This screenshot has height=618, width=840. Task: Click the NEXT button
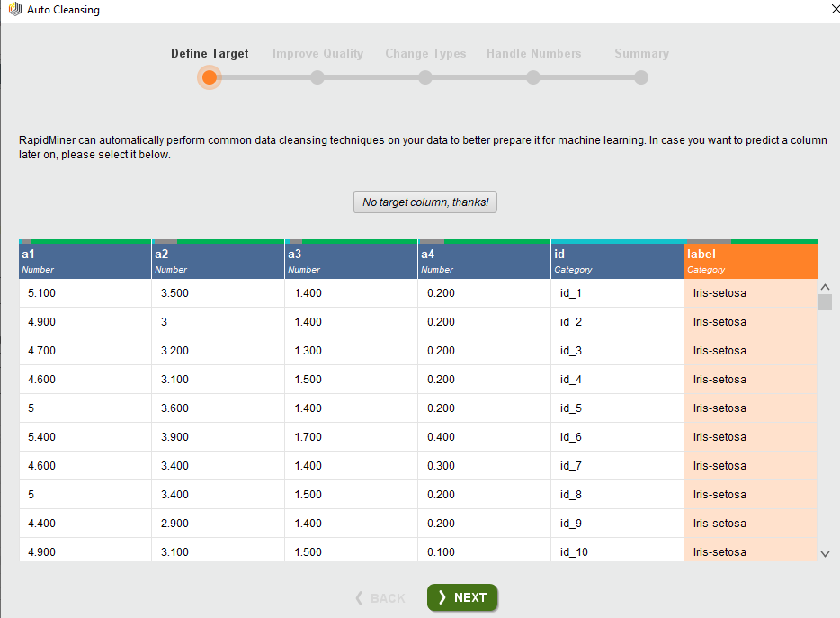[x=462, y=597]
